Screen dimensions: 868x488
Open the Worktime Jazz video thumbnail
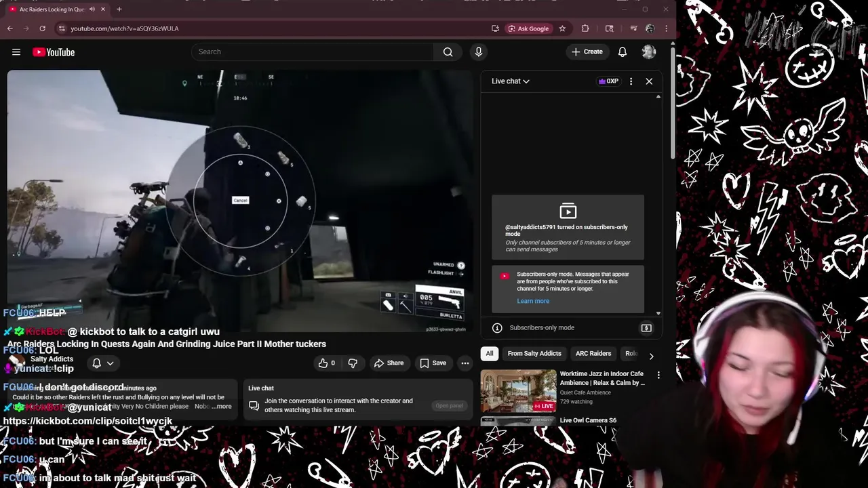(519, 391)
